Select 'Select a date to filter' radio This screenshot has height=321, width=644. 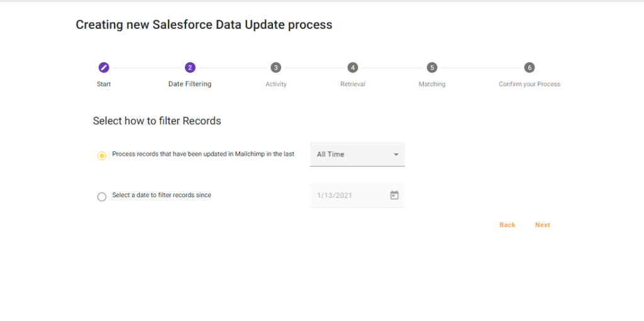pos(102,197)
